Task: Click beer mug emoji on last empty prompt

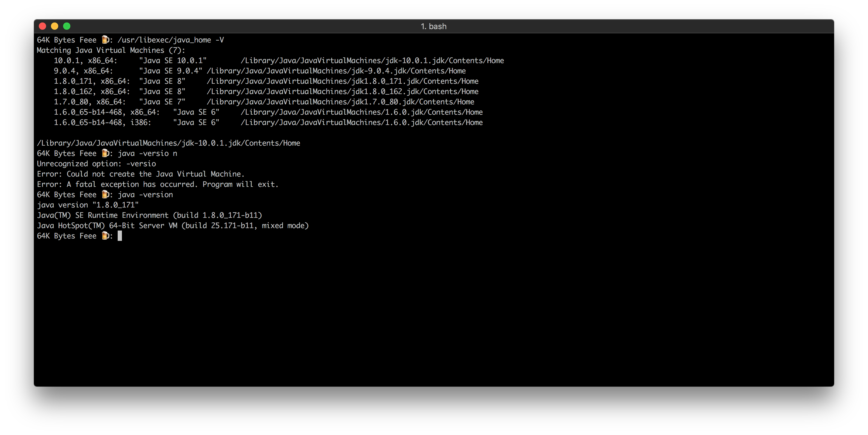Action: tap(105, 236)
